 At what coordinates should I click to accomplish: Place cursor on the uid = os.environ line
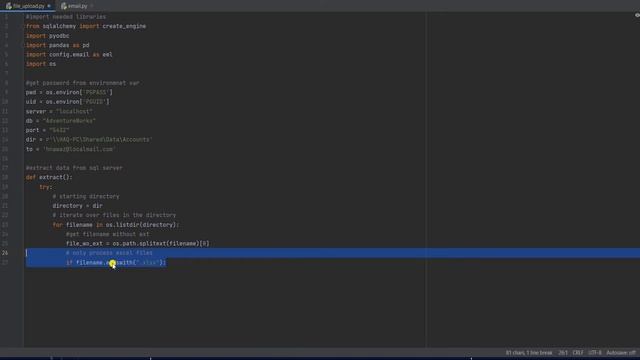(67, 102)
